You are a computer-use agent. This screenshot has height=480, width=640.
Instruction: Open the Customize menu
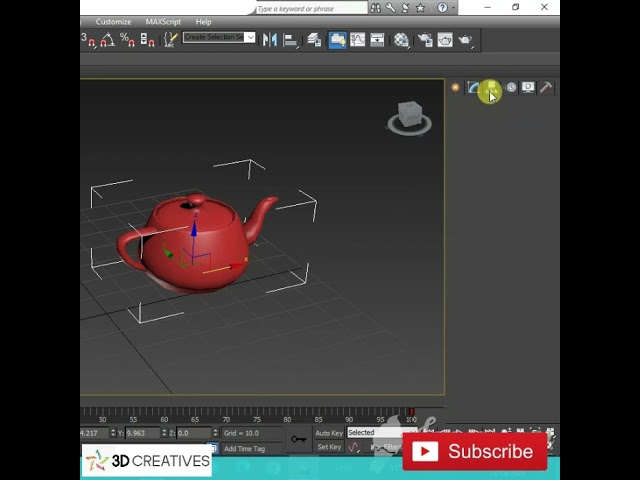point(113,22)
